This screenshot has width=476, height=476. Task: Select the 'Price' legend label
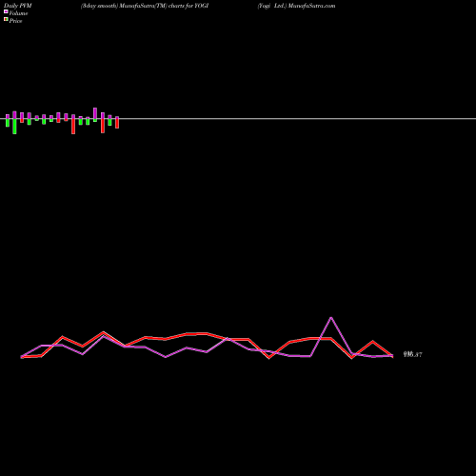pyautogui.click(x=15, y=21)
